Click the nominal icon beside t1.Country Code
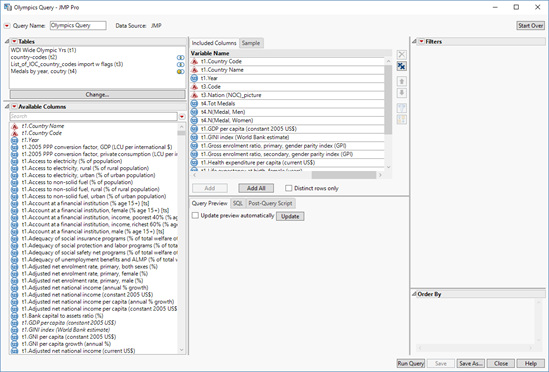Screen dimensions: 549x372 (194, 62)
